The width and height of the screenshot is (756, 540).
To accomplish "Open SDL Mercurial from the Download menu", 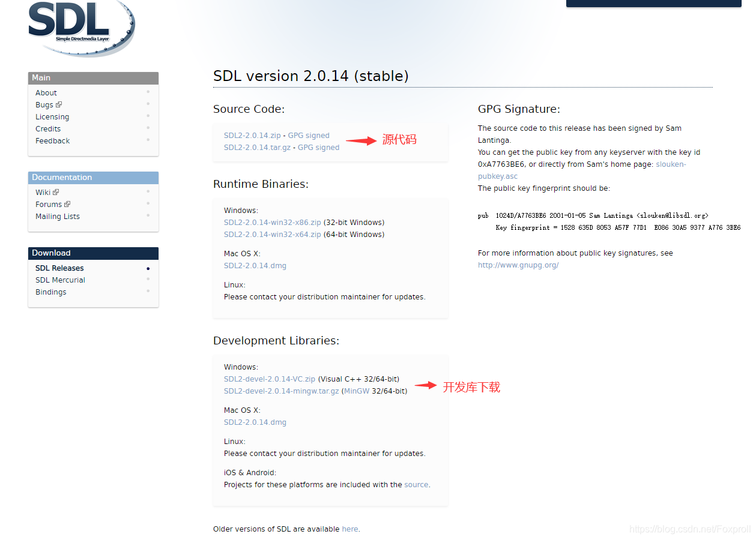I will tap(60, 280).
